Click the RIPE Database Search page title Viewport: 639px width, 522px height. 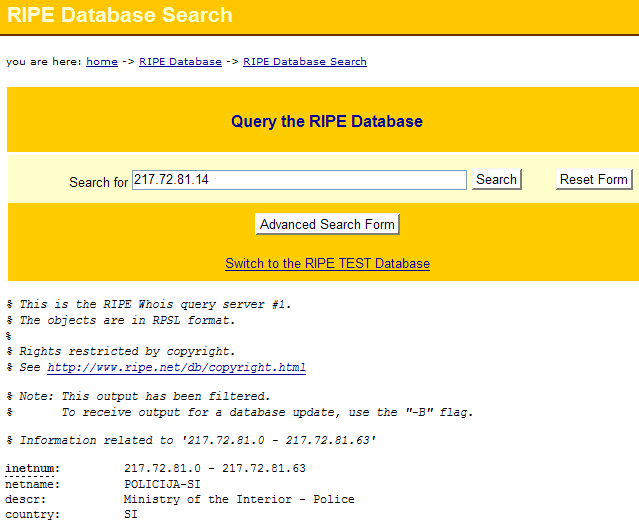click(120, 15)
